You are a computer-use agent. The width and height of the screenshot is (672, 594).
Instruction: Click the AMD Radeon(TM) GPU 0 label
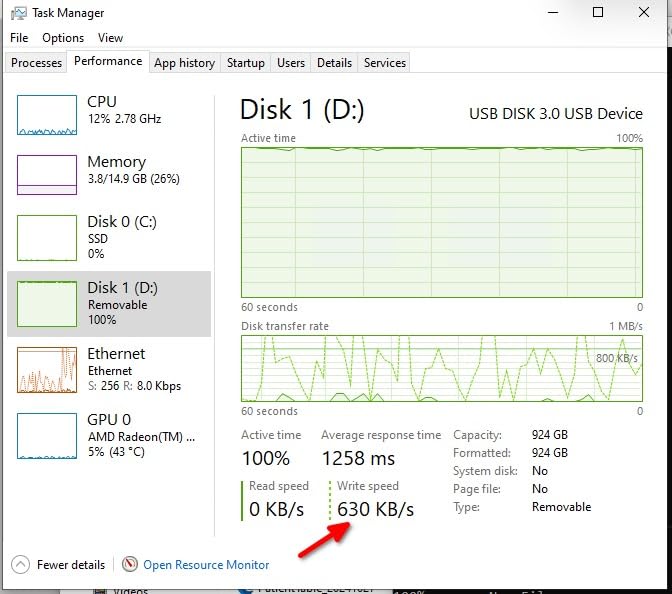point(141,435)
